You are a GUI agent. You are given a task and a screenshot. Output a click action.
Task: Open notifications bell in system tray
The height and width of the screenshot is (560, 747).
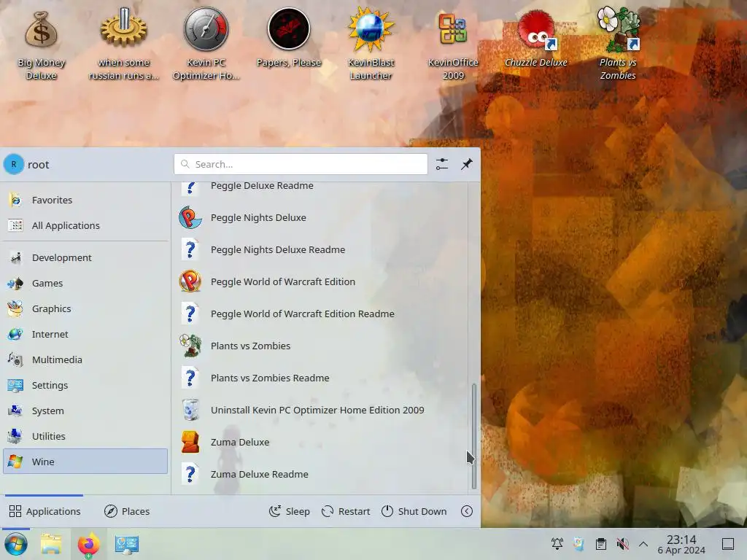coord(557,544)
